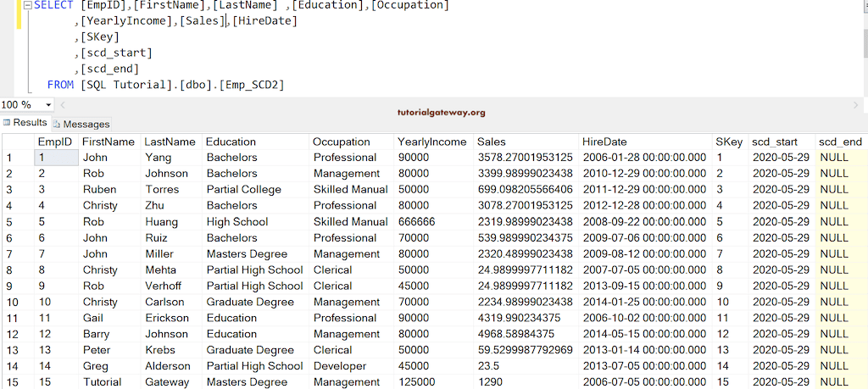The height and width of the screenshot is (389, 868).
Task: Select the row 5 header
Action: [x=16, y=222]
